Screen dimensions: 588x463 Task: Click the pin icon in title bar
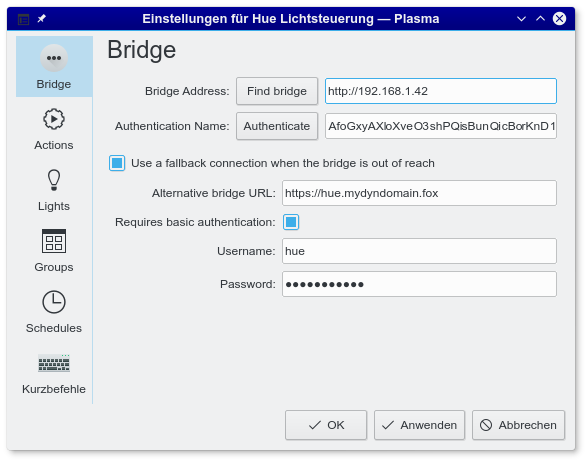42,18
